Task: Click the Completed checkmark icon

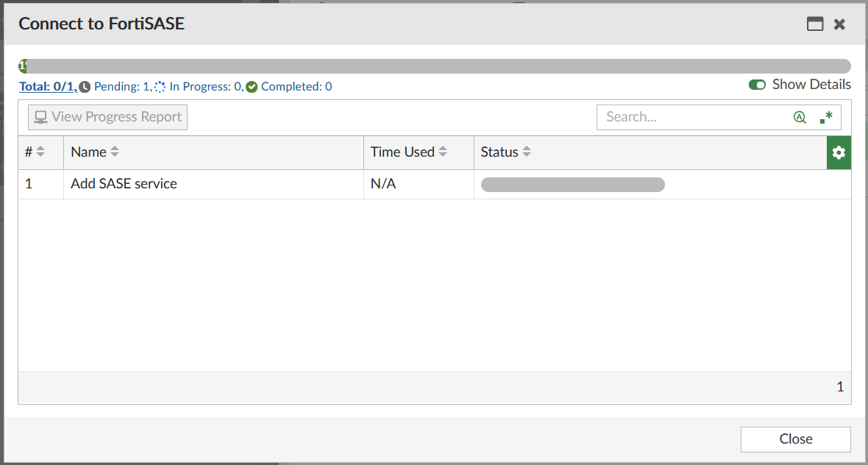Action: (x=251, y=86)
